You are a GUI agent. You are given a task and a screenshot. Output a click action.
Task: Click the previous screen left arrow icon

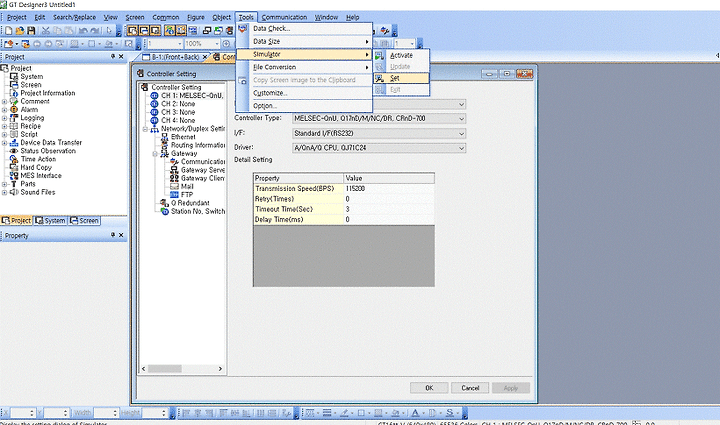[x=37, y=44]
